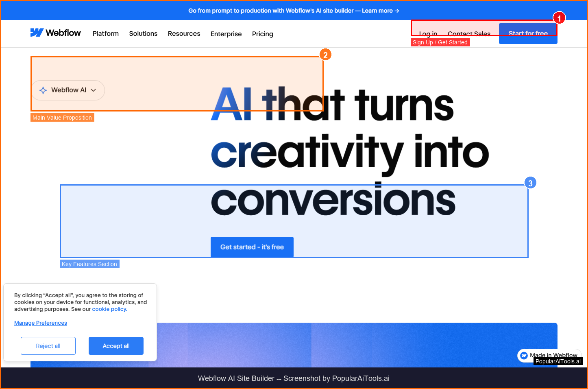Reject all cookies
The image size is (588, 389).
coord(48,346)
